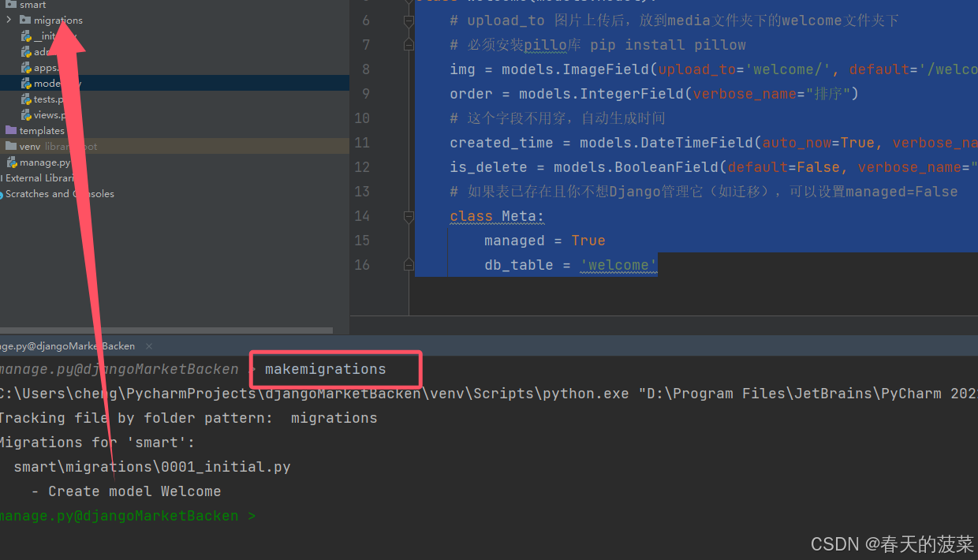Click the apps Python file icon
The image size is (978, 560).
click(x=26, y=68)
